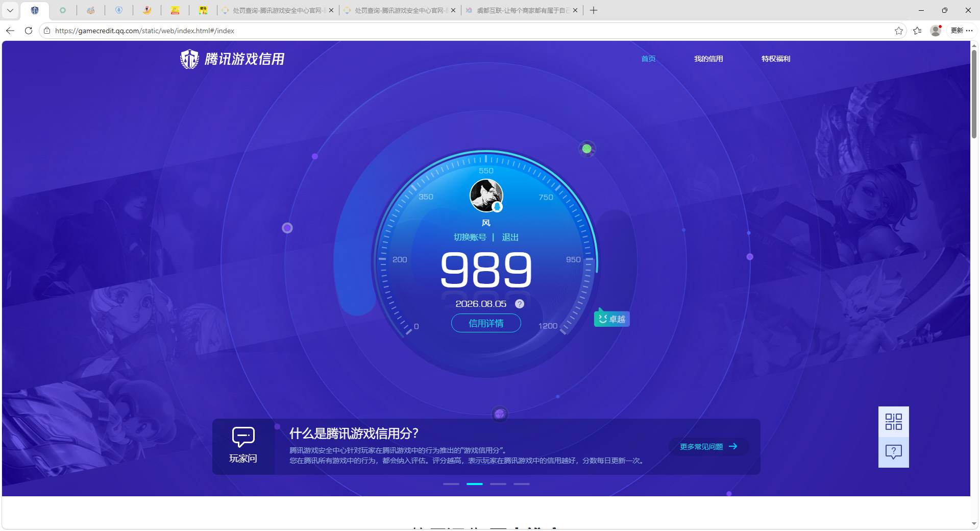980x531 pixels.
Task: Reload the current page
Action: [29, 31]
